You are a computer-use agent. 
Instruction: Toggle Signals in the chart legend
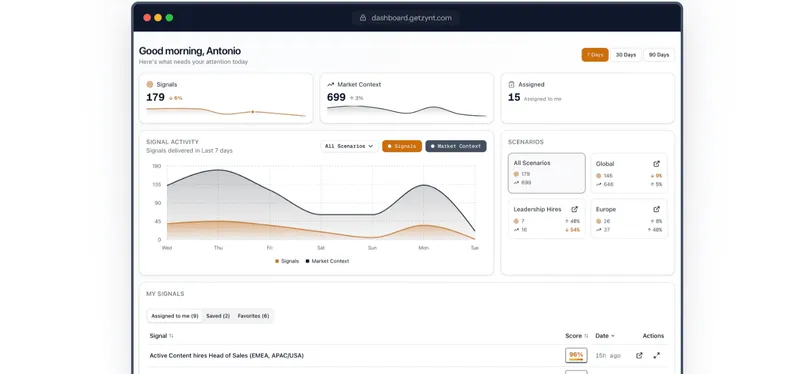click(287, 261)
